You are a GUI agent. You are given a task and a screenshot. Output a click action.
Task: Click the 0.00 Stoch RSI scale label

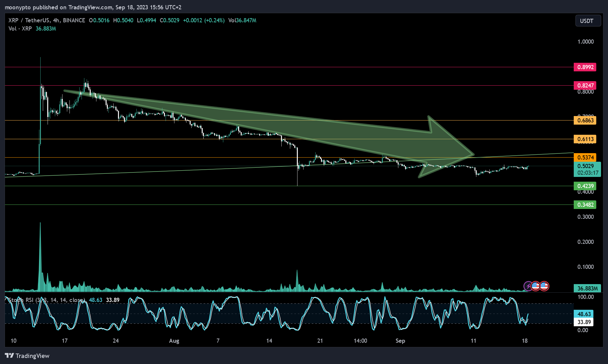583,330
